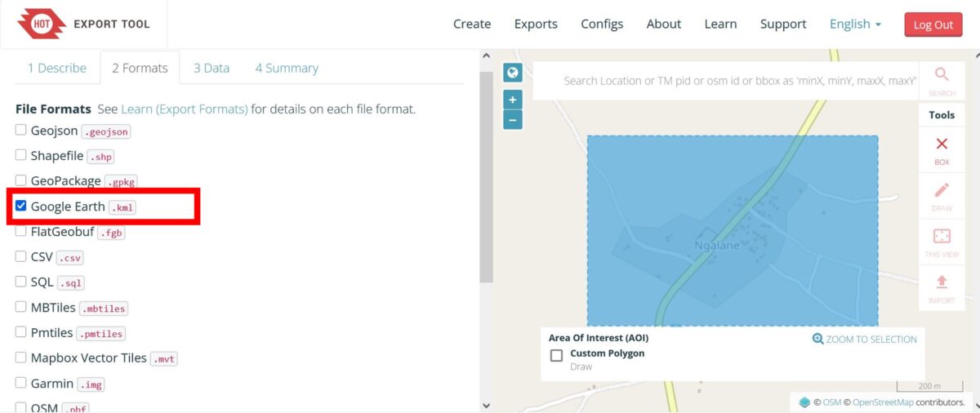Select the 2 Formats tab
The height and width of the screenshot is (413, 980).
click(140, 68)
